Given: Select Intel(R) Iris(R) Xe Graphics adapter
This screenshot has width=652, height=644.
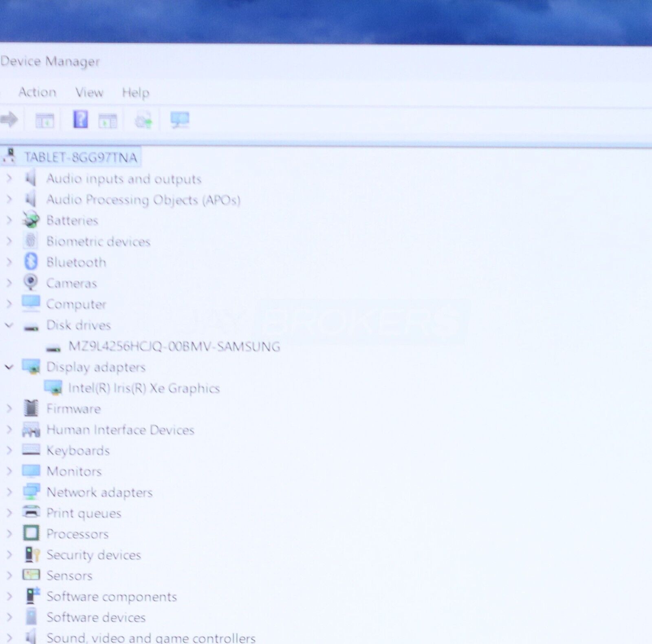Looking at the screenshot, I should [x=144, y=388].
